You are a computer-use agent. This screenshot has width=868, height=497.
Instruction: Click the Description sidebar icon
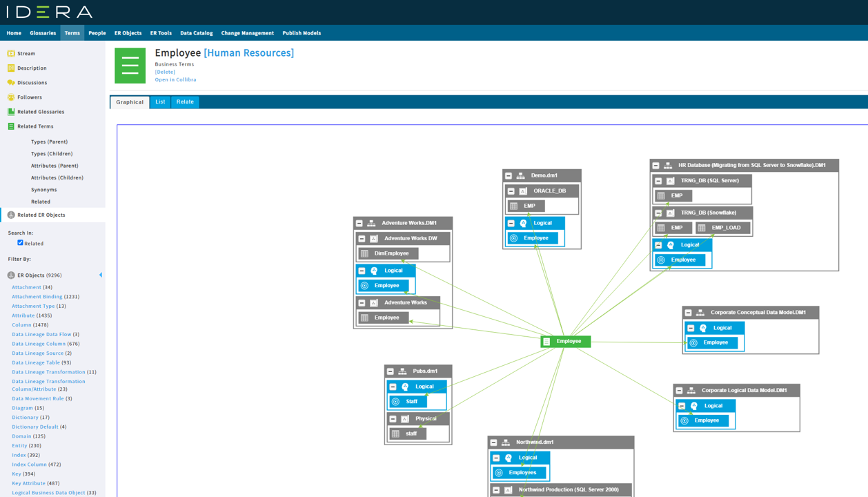[x=11, y=68]
